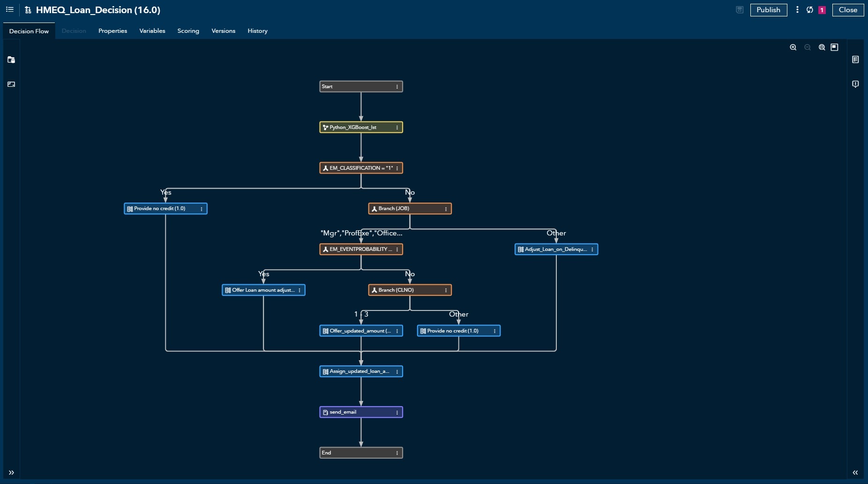This screenshot has width=868, height=484.
Task: Click the Publish button
Action: coord(768,10)
